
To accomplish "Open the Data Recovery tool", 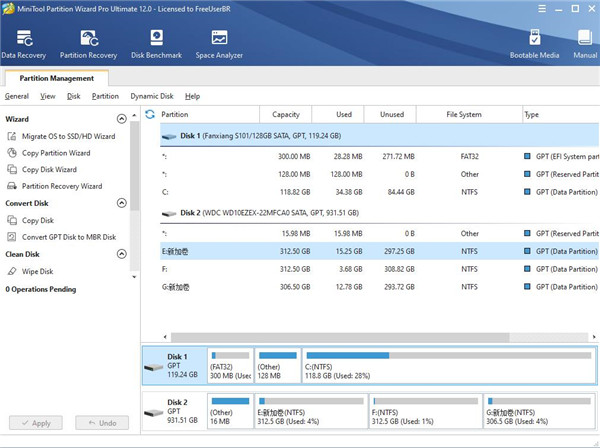I will click(x=24, y=44).
